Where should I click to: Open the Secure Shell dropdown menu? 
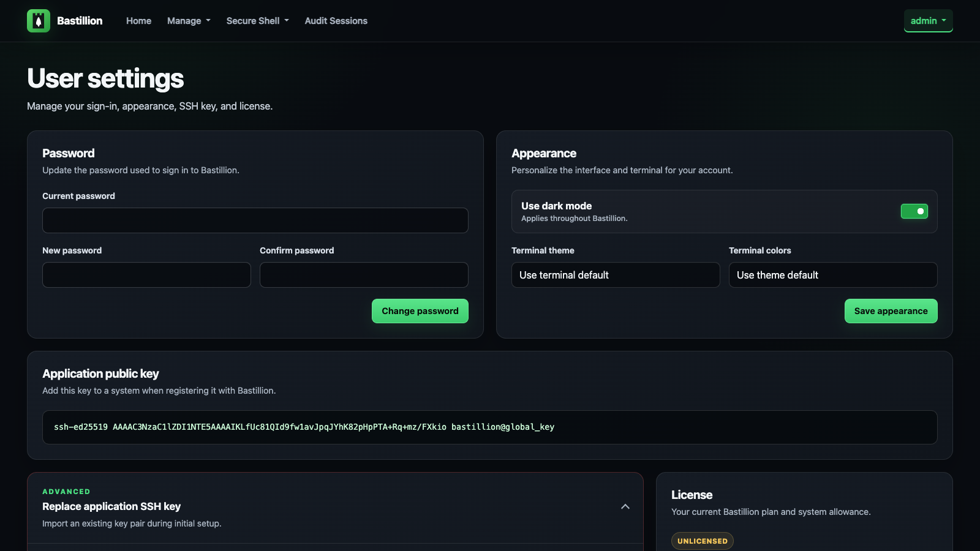click(257, 21)
